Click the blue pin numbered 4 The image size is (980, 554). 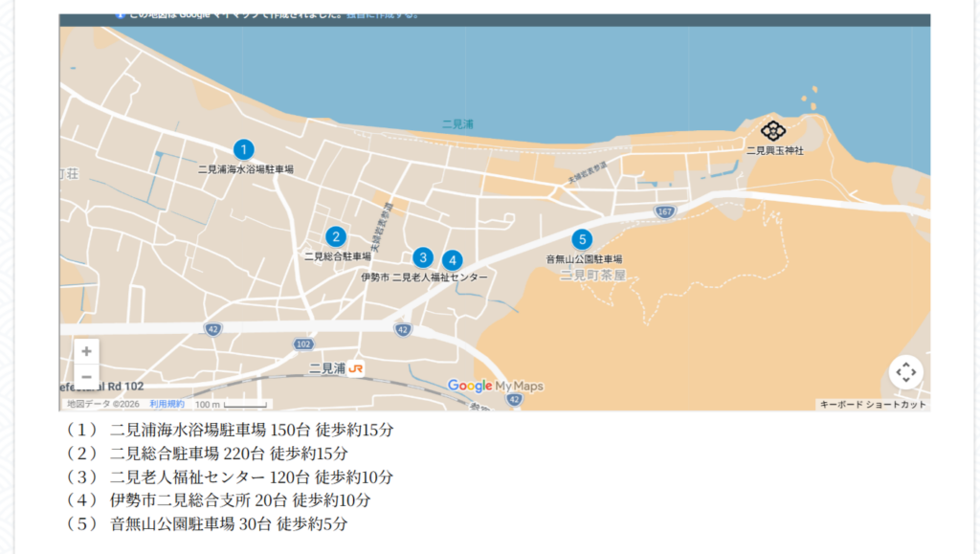(453, 260)
